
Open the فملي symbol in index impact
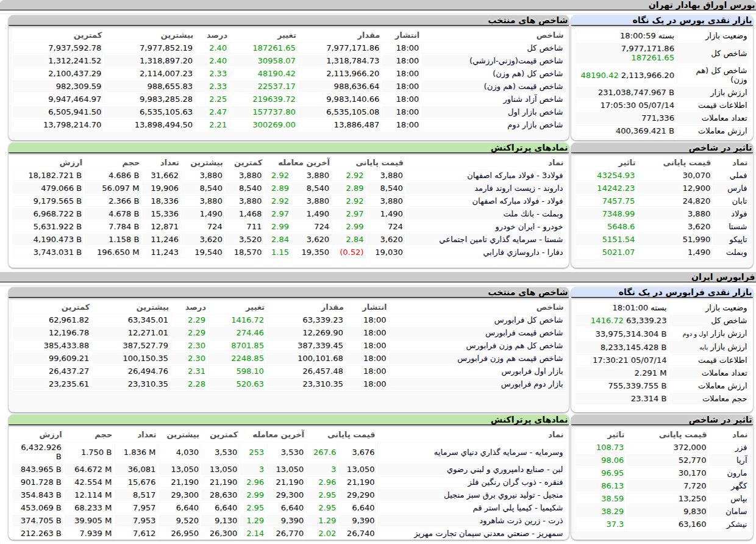click(739, 176)
